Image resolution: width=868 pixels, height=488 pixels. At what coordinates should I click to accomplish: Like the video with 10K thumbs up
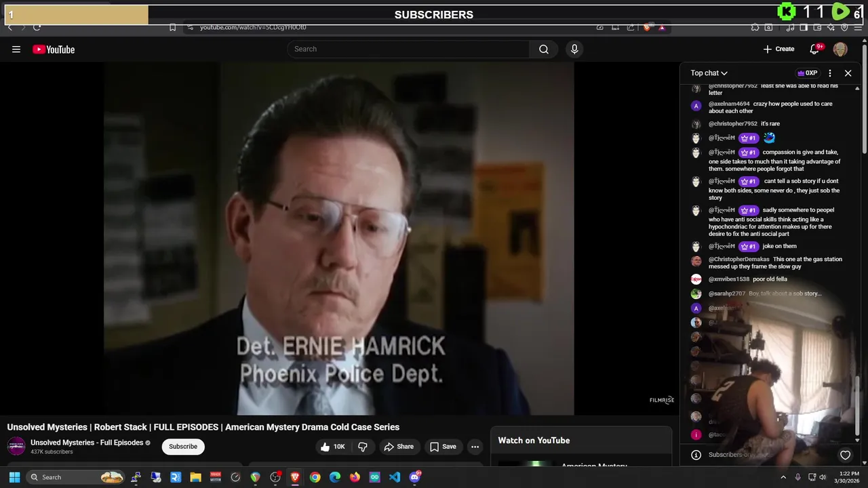coord(333,447)
